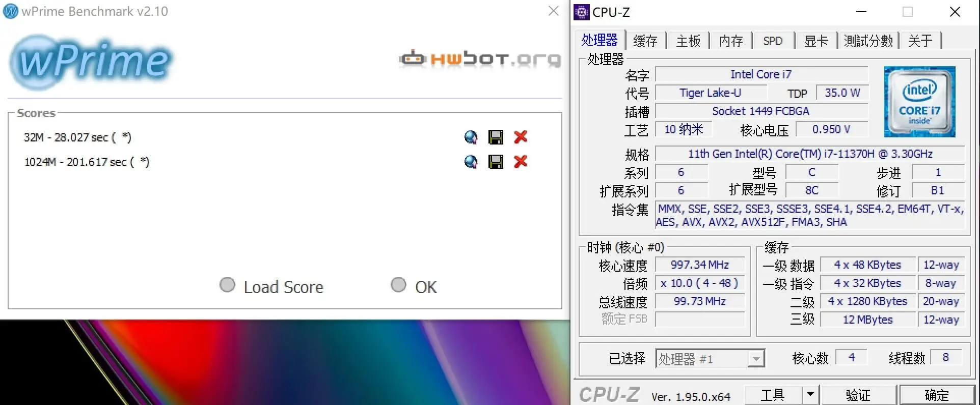Click the 确定 confirm button in CPU-Z
Screen dimensions: 980x405
(937, 395)
